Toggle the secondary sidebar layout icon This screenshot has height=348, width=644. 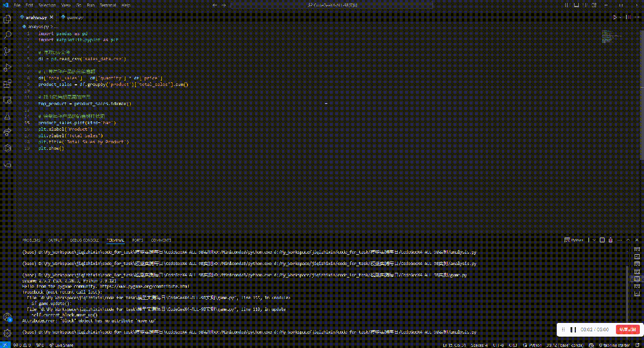point(585,5)
